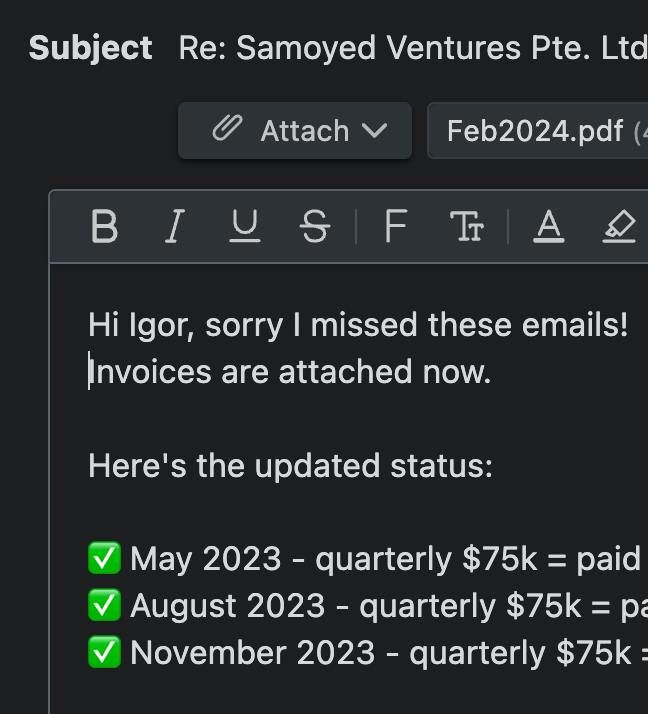Image resolution: width=648 pixels, height=714 pixels.
Task: Toggle italic formatting
Action: click(x=175, y=227)
